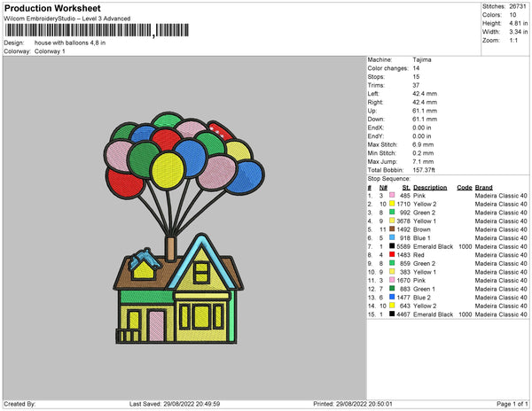Click the 'Stop Sequence:' label

pyautogui.click(x=389, y=179)
